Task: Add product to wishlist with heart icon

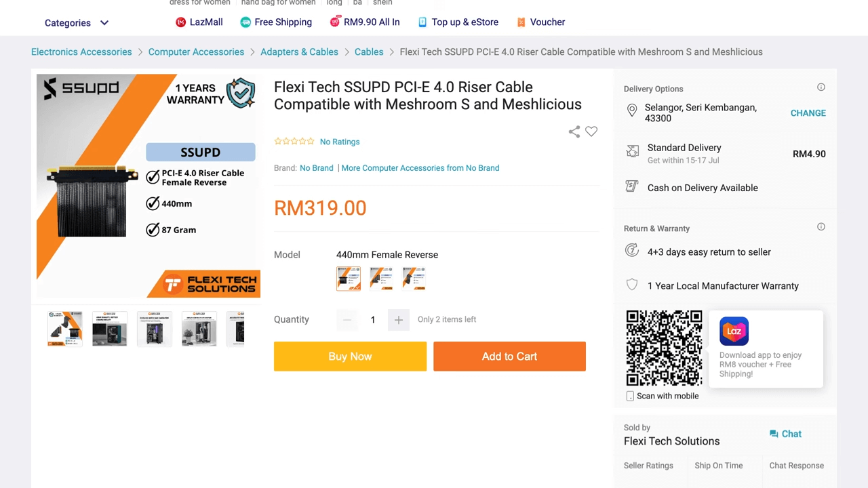Action: click(591, 131)
